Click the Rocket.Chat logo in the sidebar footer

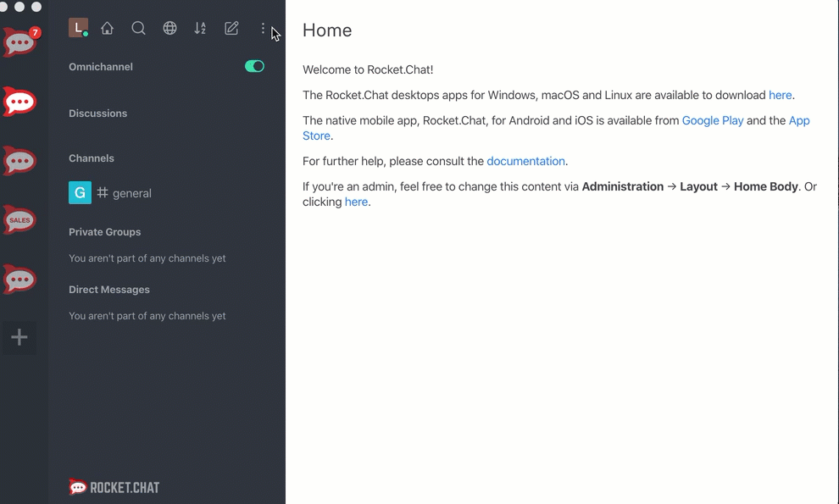114,487
